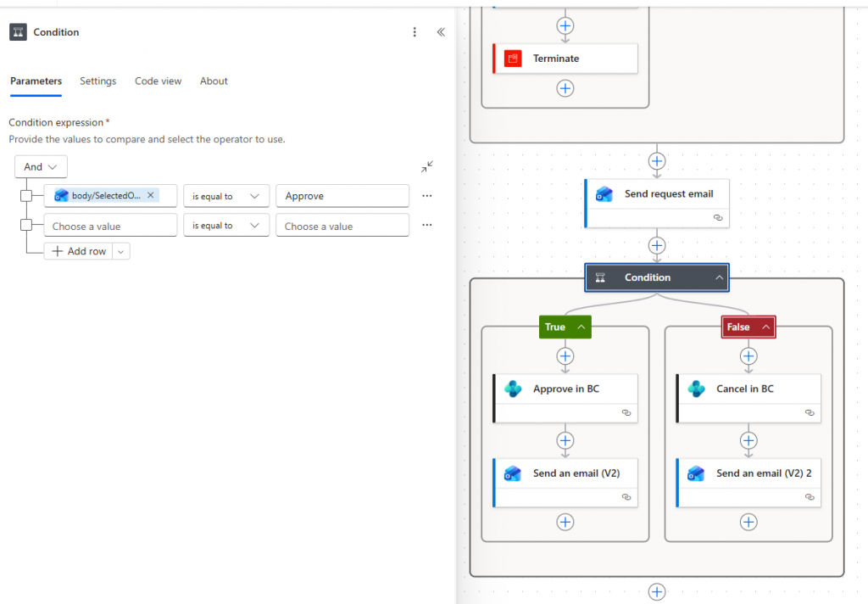Click the collapse expression editor arrows icon

pos(427,167)
